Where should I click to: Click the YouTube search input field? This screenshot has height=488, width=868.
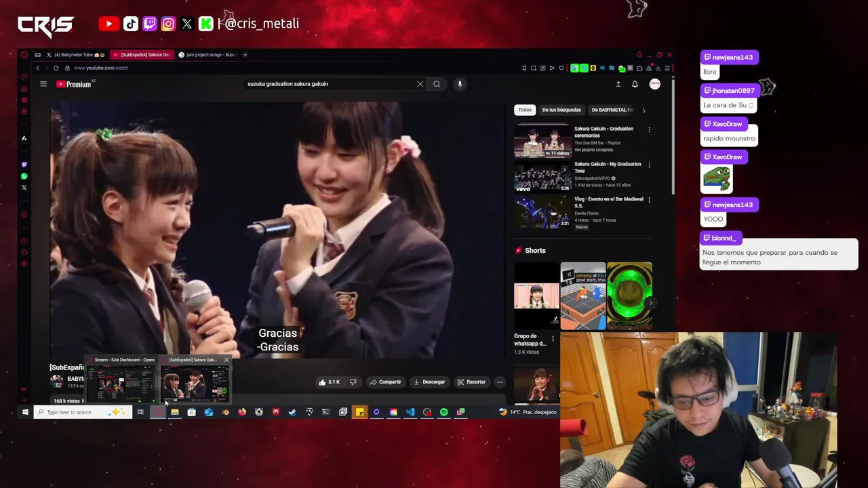329,84
